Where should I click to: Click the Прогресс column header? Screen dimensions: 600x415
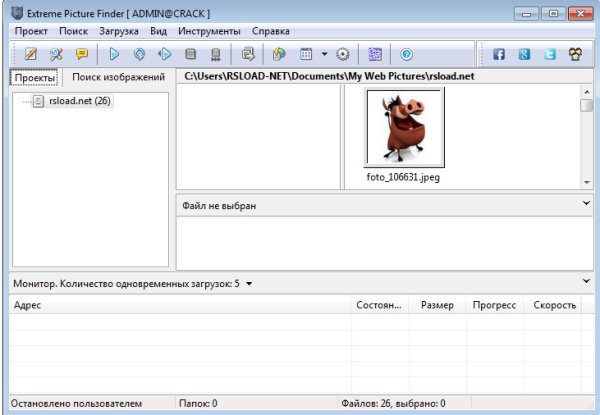pos(494,305)
